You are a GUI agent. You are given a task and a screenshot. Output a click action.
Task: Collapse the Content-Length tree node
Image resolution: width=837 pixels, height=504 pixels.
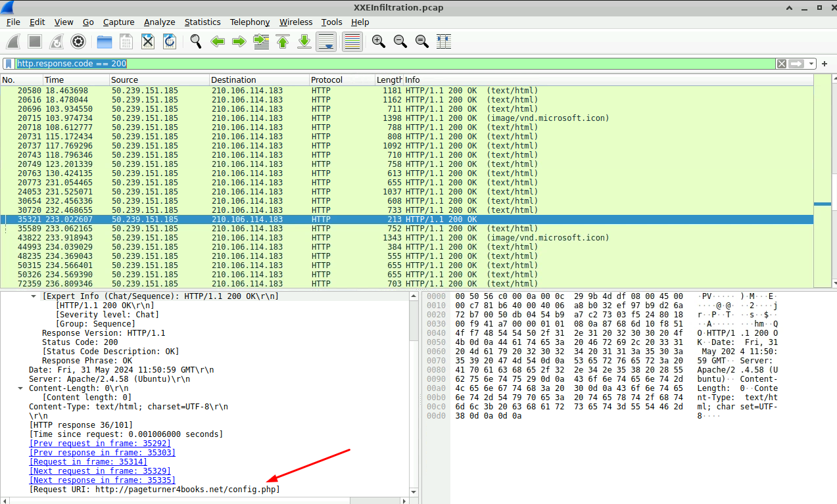20,388
